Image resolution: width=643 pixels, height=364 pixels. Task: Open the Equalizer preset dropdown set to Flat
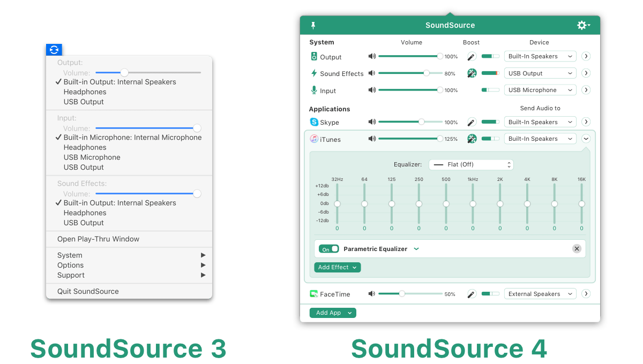click(x=470, y=164)
